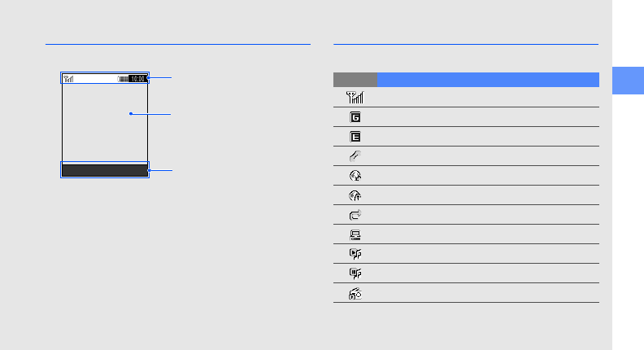The height and width of the screenshot is (350, 644).
Task: Select the GPRS 'G' network icon
Action: (355, 116)
